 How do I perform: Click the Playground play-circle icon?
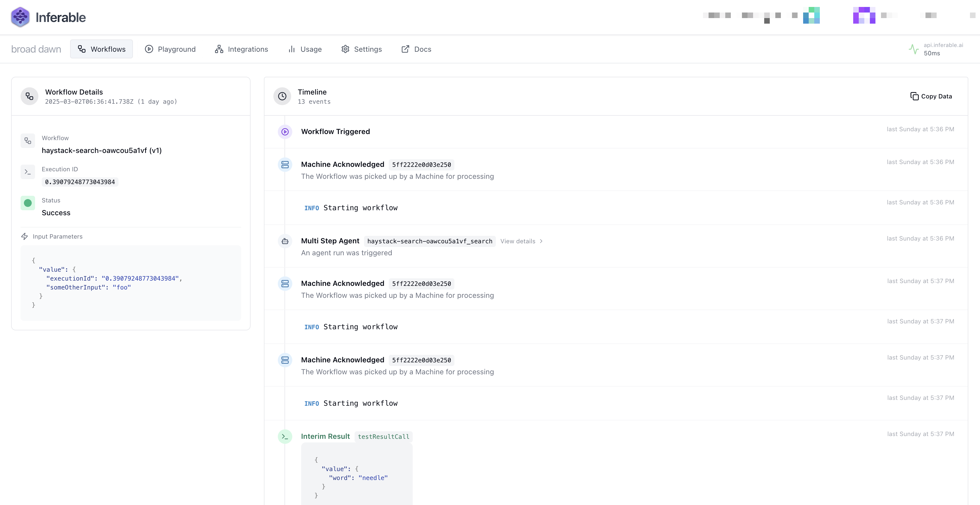click(149, 49)
